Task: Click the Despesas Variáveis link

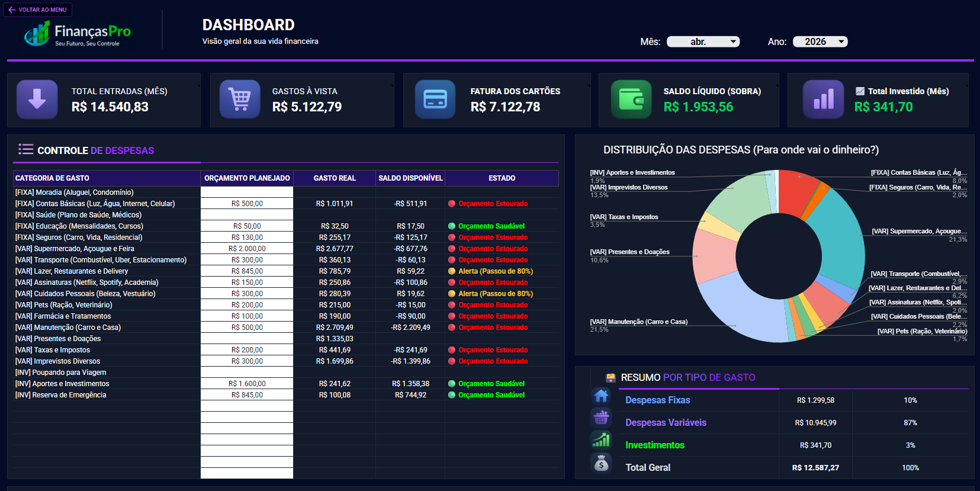Action: coord(666,423)
